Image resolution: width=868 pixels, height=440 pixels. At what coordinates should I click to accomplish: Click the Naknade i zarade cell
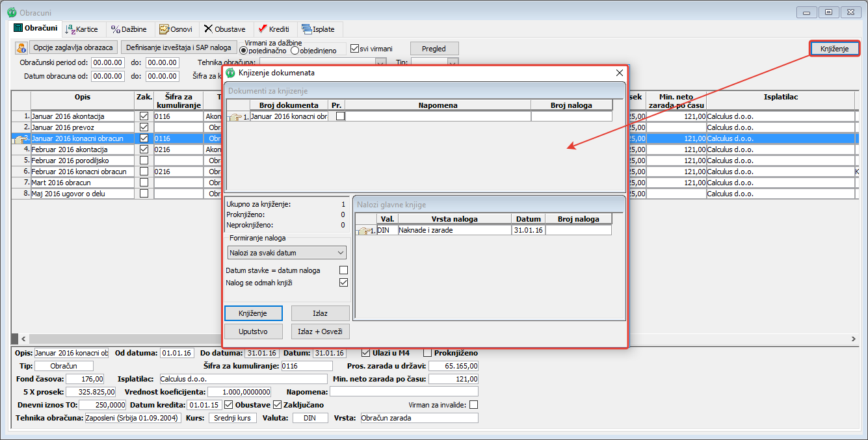454,230
